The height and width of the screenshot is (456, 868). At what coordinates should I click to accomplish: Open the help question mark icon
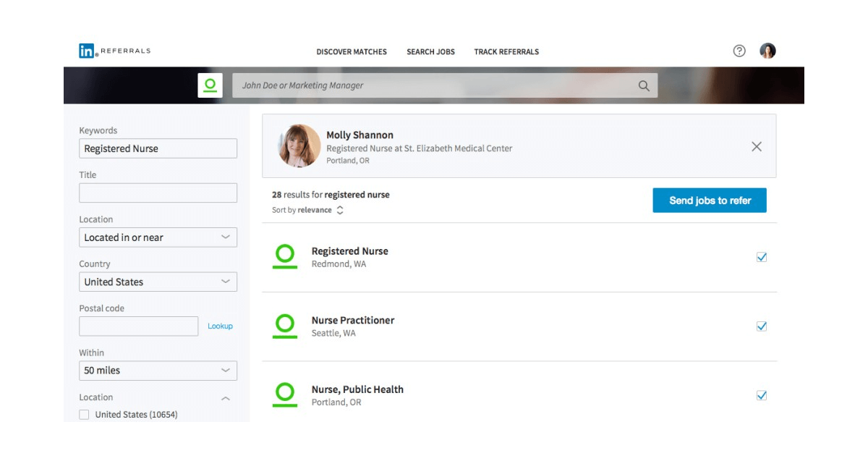739,50
